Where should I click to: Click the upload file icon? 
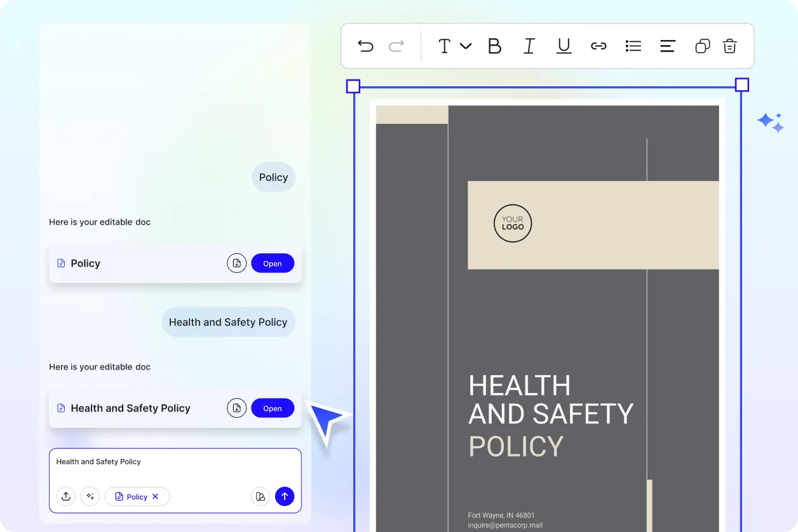click(66, 496)
